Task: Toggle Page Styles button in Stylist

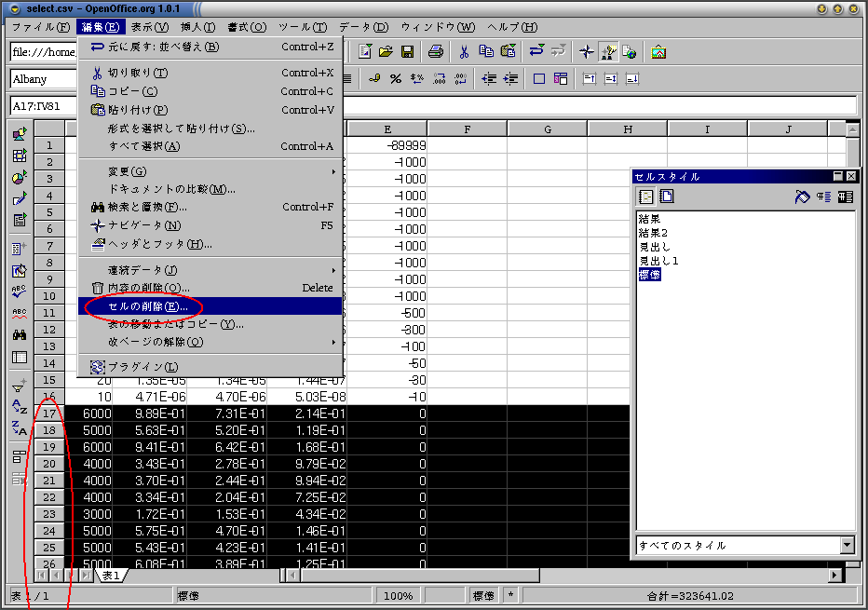Action: tap(667, 197)
